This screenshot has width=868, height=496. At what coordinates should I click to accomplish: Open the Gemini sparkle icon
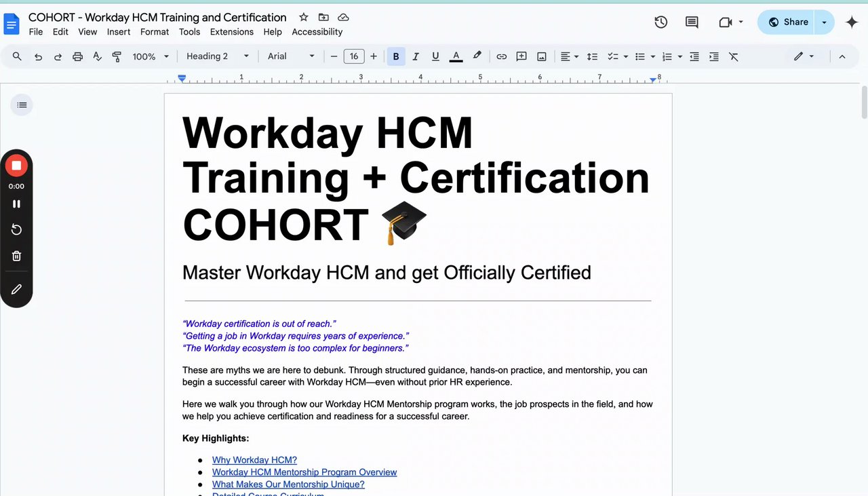click(852, 22)
